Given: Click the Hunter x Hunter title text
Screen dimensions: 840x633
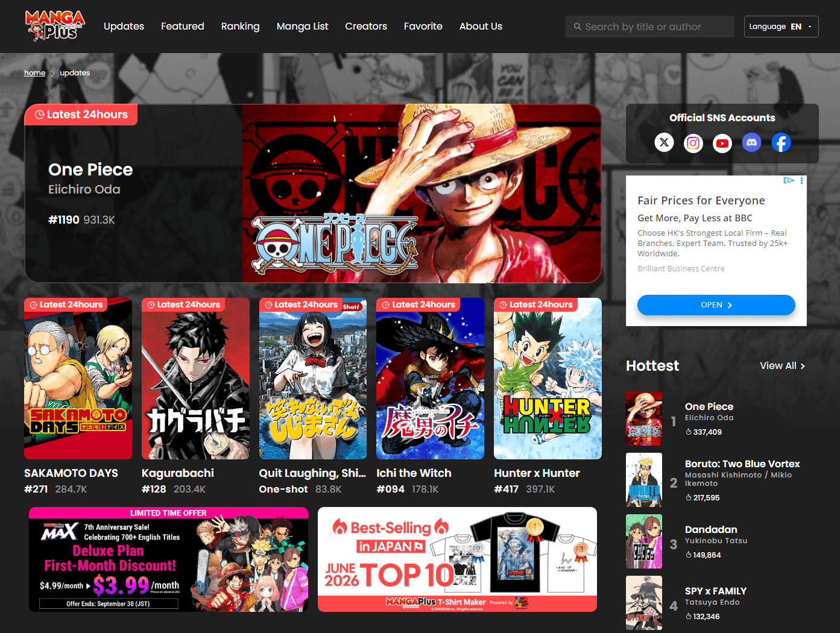Looking at the screenshot, I should tap(537, 473).
